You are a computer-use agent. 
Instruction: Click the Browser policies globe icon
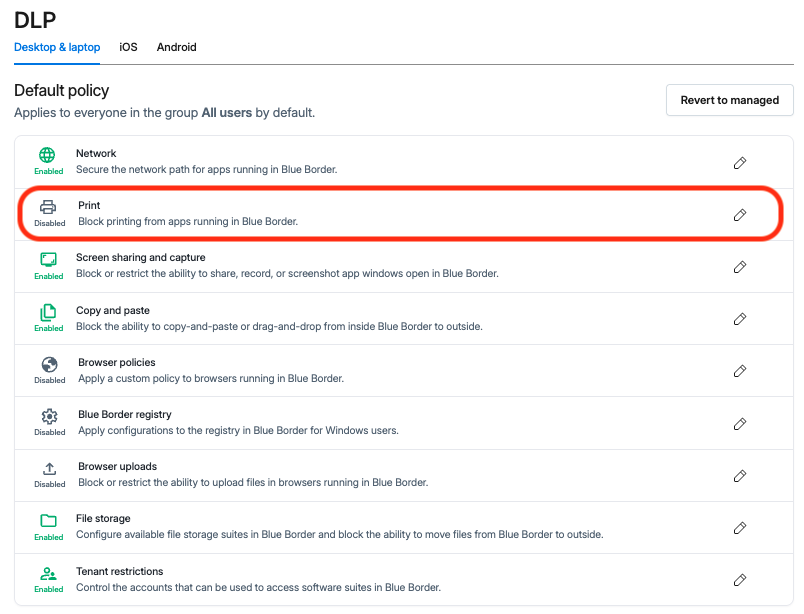pos(50,364)
